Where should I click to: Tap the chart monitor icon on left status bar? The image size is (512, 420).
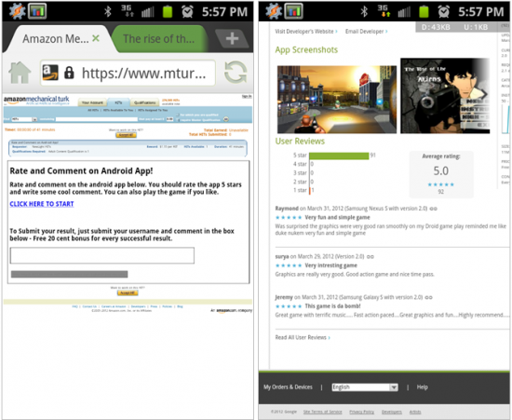[x=37, y=11]
